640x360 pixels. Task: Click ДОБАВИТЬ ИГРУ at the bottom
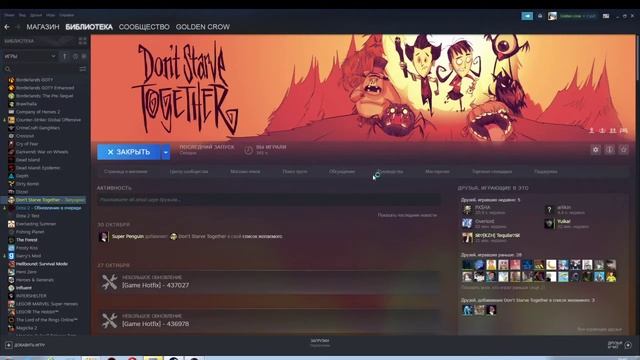[x=29, y=345]
